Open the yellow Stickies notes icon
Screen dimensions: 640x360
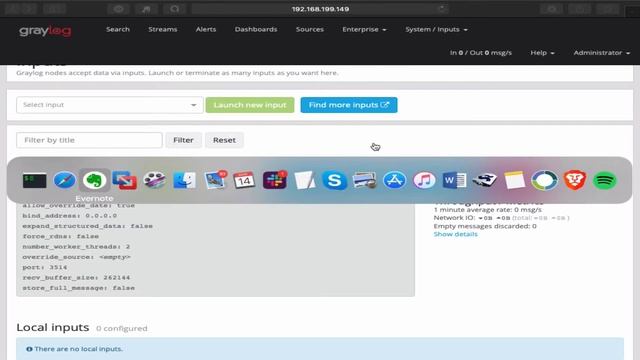click(x=514, y=180)
